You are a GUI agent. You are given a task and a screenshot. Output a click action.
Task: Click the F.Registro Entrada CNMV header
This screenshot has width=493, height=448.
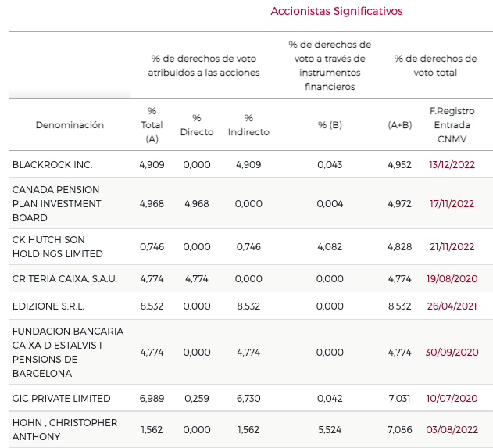[452, 125]
